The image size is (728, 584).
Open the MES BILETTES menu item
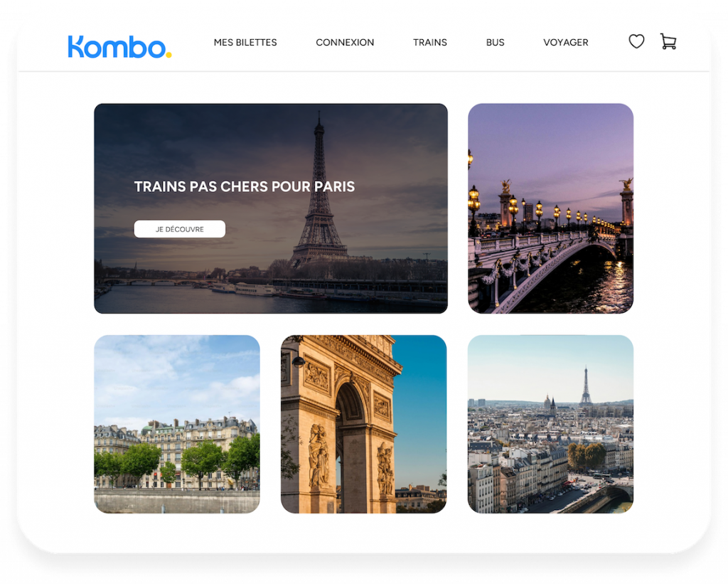point(245,42)
